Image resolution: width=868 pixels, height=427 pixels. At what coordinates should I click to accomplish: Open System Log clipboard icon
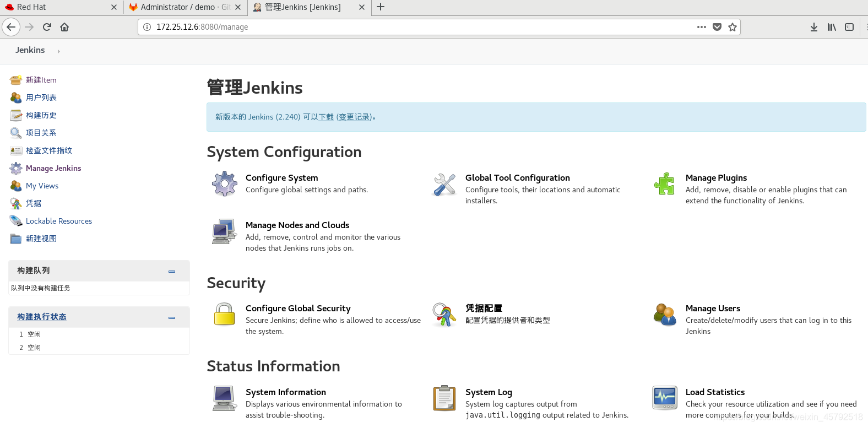pos(444,398)
